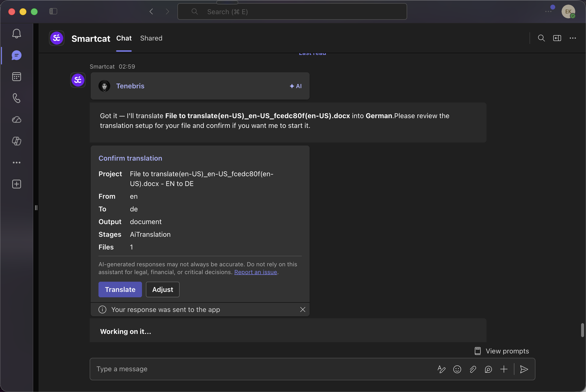Click the Tenebris profile picture

coord(104,86)
